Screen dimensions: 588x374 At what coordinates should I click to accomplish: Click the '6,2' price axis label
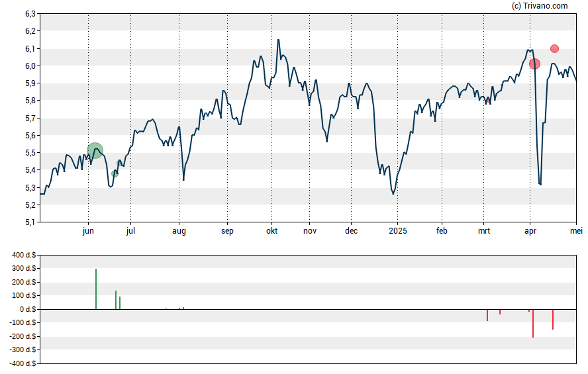[x=30, y=31]
